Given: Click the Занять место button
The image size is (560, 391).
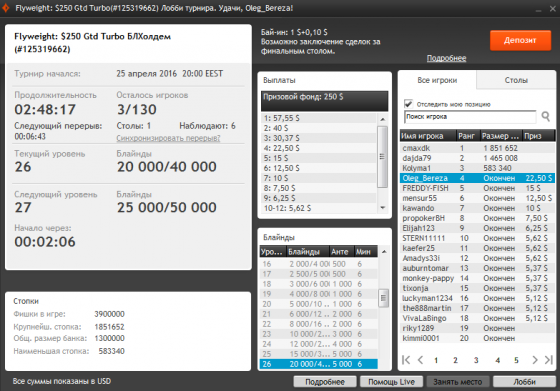Looking at the screenshot, I should click(x=458, y=382).
